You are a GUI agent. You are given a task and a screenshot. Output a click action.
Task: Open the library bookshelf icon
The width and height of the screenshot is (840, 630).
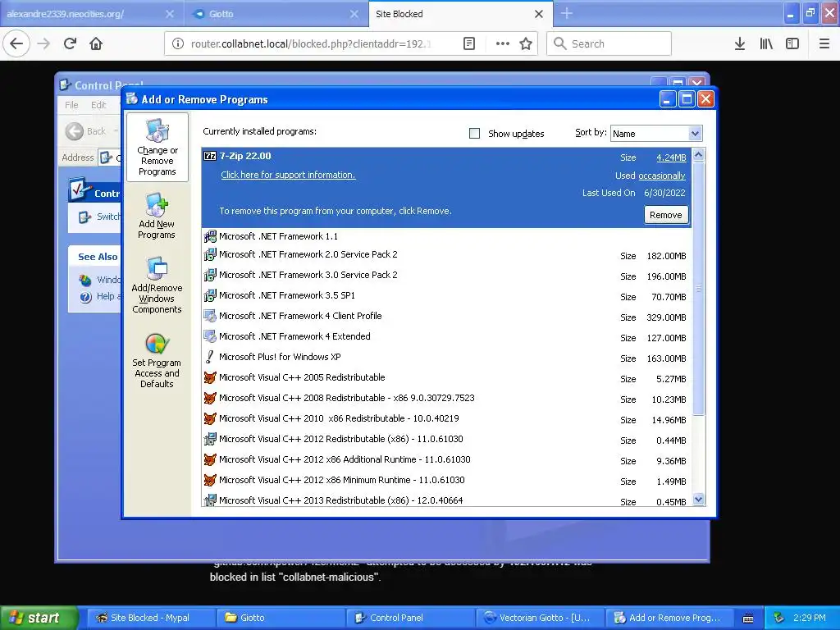click(x=766, y=44)
